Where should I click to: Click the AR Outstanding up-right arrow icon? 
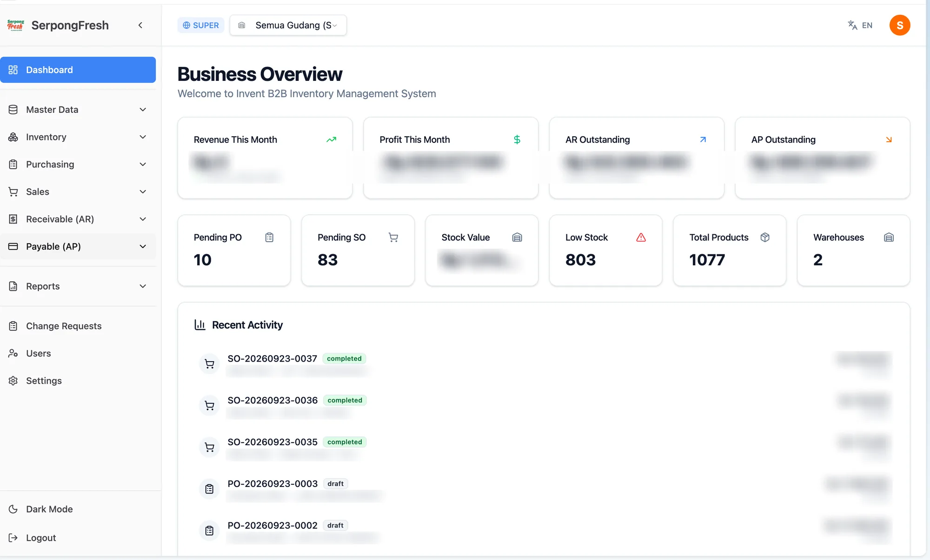[703, 139]
